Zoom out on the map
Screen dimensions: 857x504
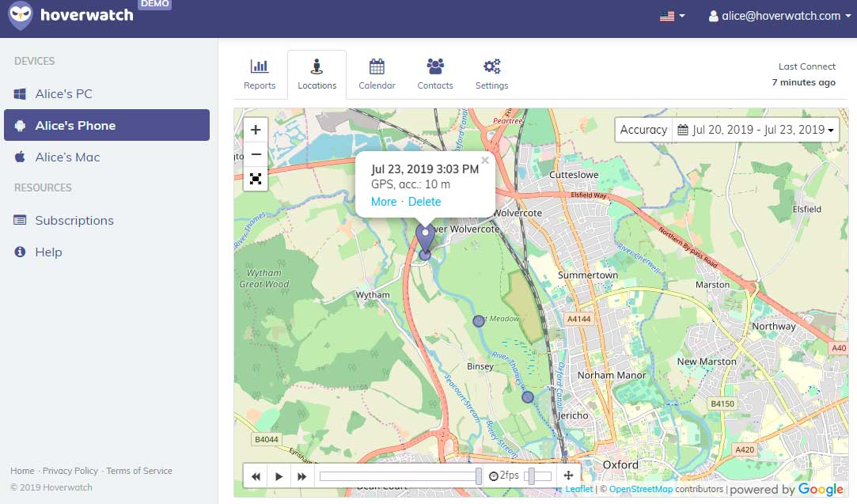[256, 154]
